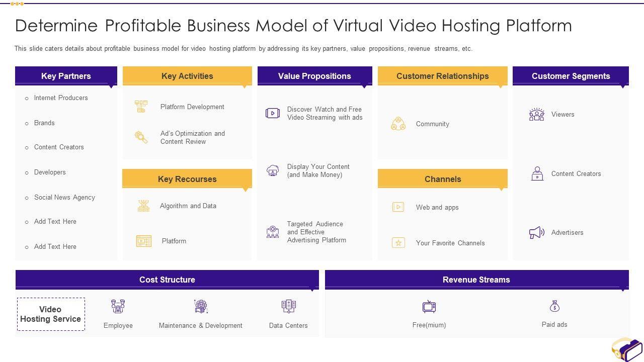The height and width of the screenshot is (362, 644).
Task: Click the Revenue Streams header
Action: pos(476,280)
